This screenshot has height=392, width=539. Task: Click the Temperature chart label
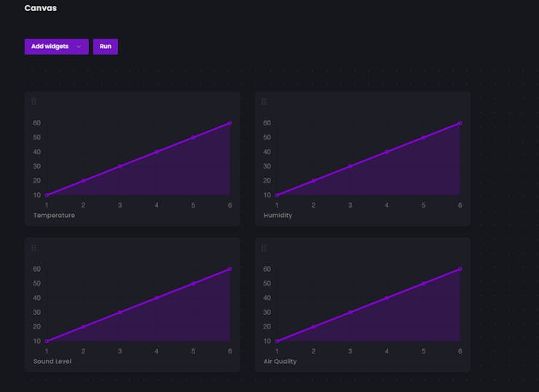[x=54, y=215]
